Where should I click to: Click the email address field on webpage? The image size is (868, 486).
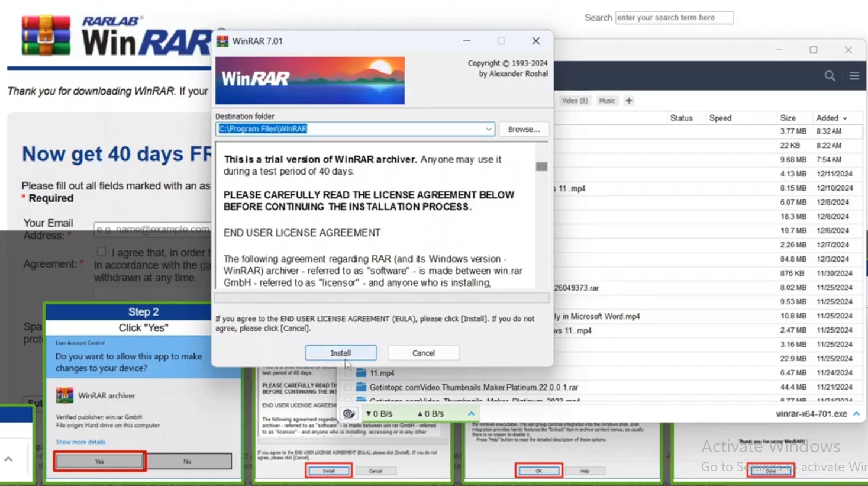coord(153,229)
